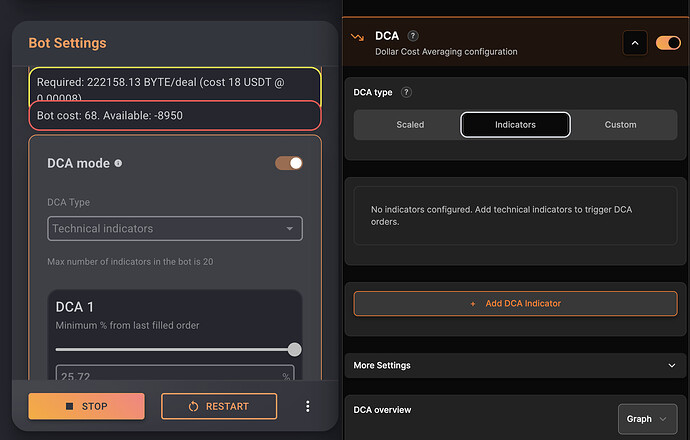690x440 pixels.
Task: Click 'Dollar Cost Averaging configuration' subtitle
Action: [x=446, y=51]
